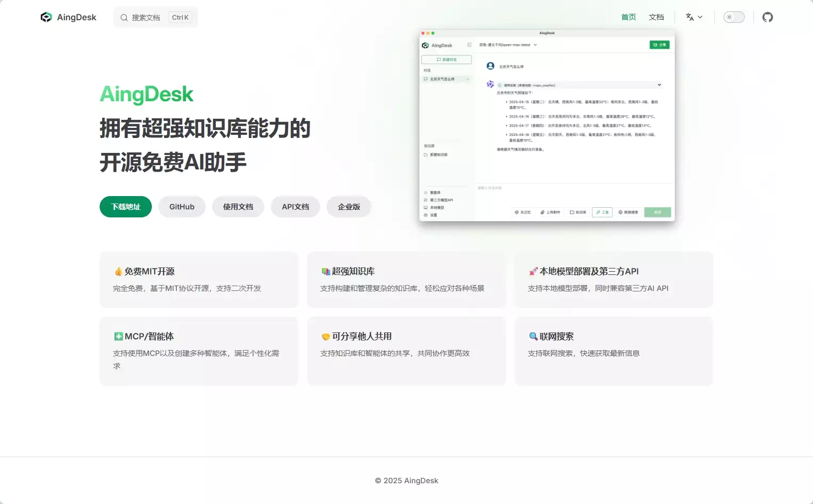Click the description 支持构建和管理复杂的知识库
Image resolution: width=813 pixels, height=504 pixels.
(x=402, y=288)
